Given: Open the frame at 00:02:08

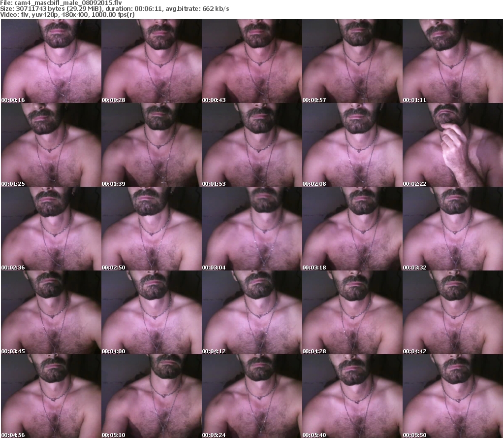Looking at the screenshot, I should point(352,145).
